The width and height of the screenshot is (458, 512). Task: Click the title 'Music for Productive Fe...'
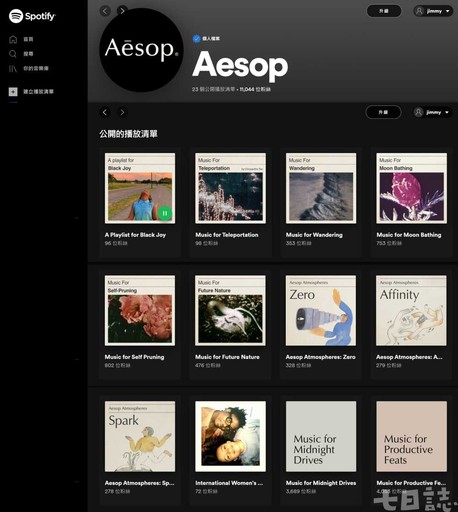click(411, 483)
